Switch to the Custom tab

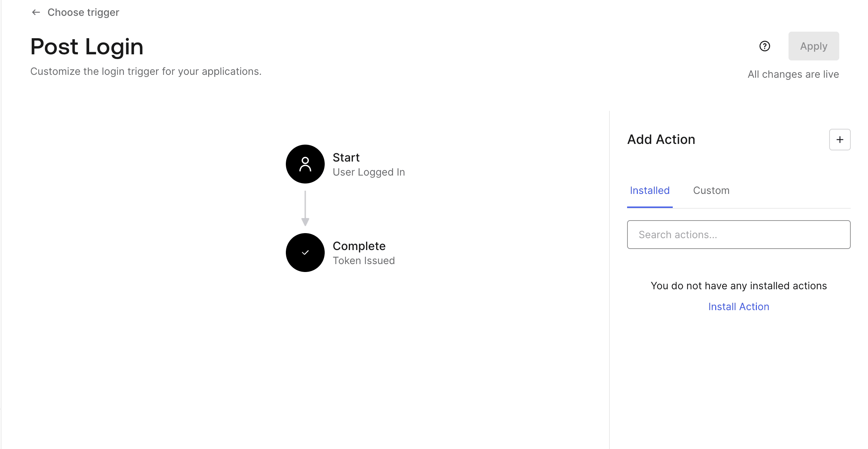click(x=711, y=190)
